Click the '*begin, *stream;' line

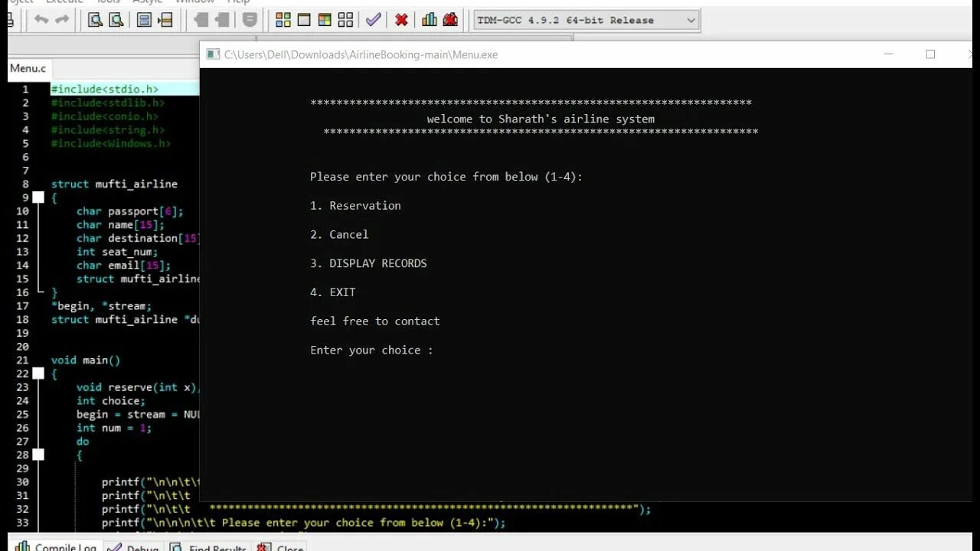coord(102,306)
